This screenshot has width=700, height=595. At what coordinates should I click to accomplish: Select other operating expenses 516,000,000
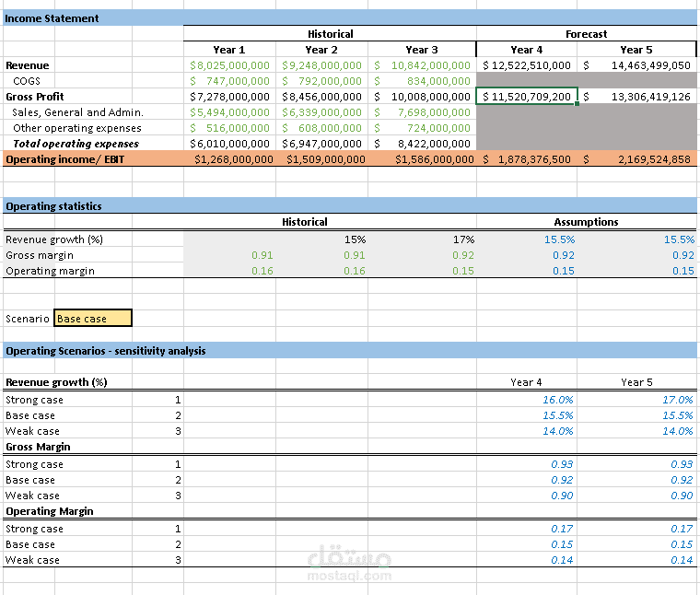click(x=229, y=128)
